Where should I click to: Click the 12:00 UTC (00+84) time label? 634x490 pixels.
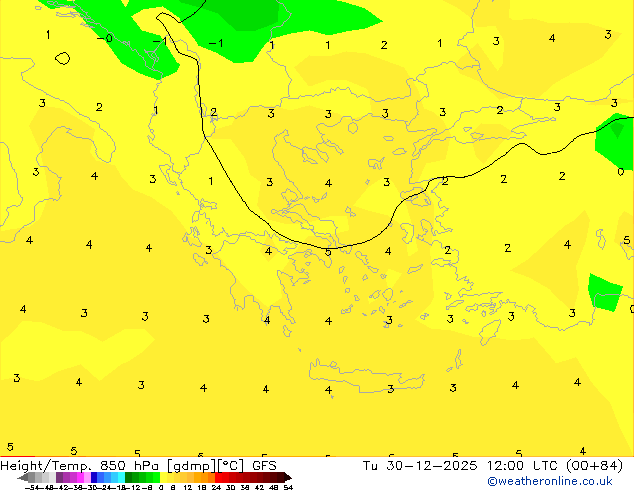pos(555,466)
